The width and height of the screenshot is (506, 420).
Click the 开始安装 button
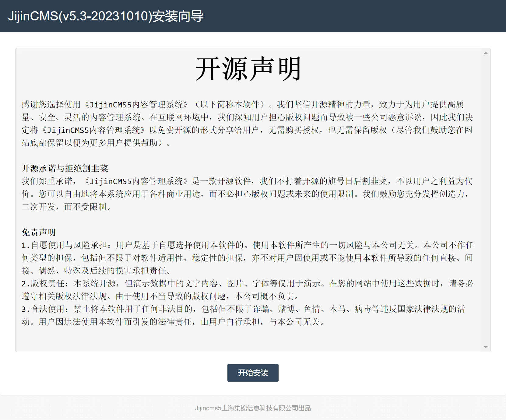coord(253,373)
